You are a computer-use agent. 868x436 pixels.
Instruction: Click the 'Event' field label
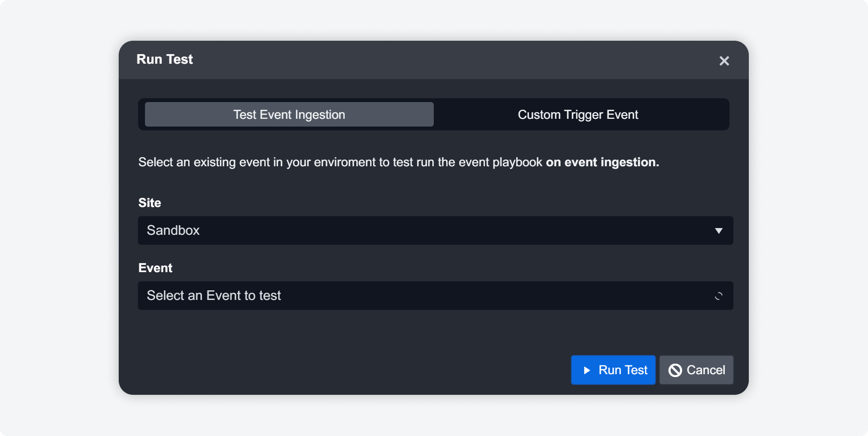(155, 268)
